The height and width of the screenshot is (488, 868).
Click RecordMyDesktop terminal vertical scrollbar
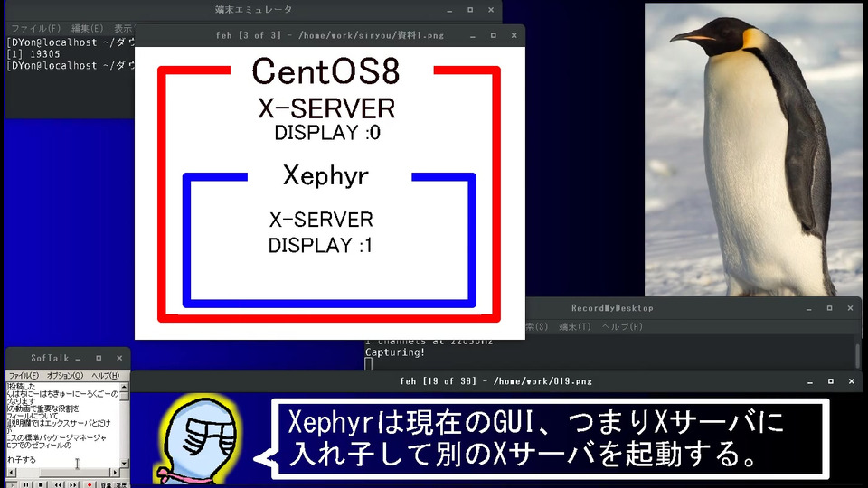coord(857,355)
